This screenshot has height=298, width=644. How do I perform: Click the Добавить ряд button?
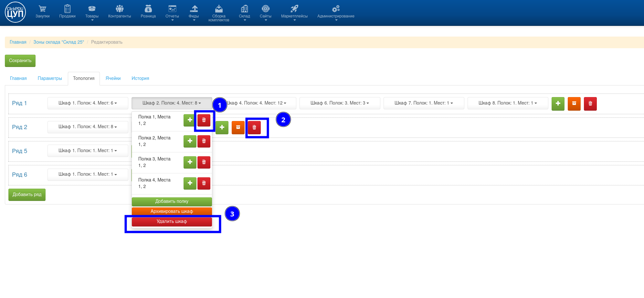click(27, 195)
